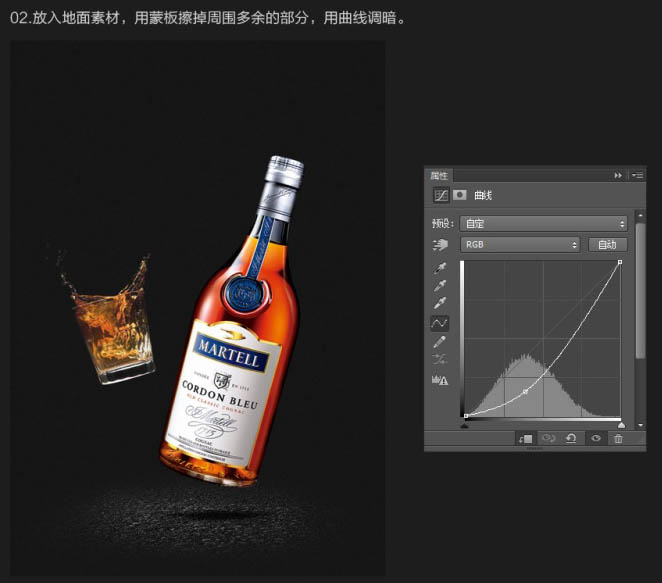The width and height of the screenshot is (662, 583).
Task: Click the 曲线 label in properties panel
Action: (483, 195)
